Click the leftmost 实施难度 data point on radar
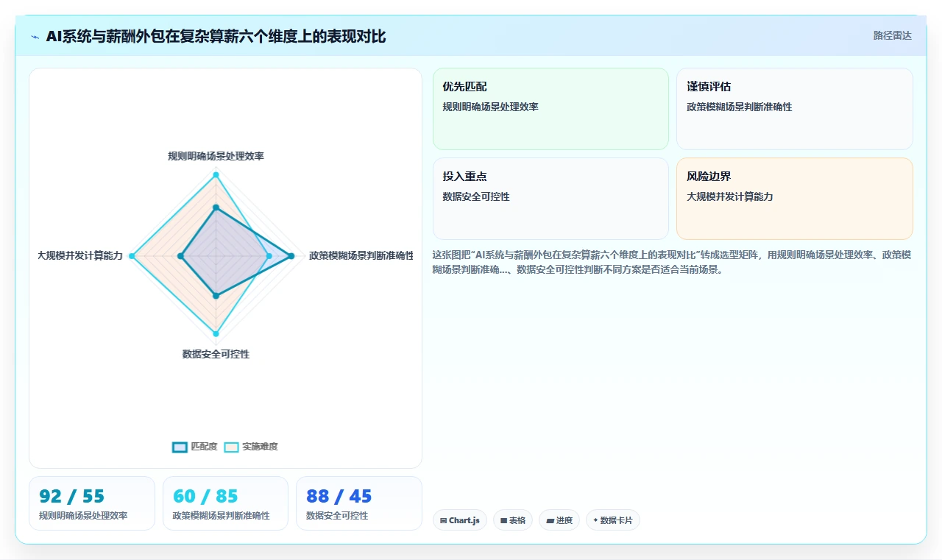942x560 pixels. click(x=132, y=256)
